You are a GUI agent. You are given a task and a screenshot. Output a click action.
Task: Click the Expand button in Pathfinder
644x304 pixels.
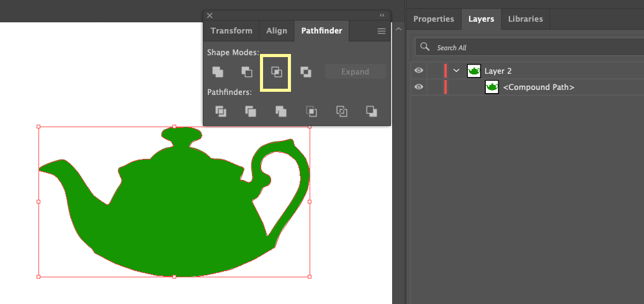click(356, 71)
